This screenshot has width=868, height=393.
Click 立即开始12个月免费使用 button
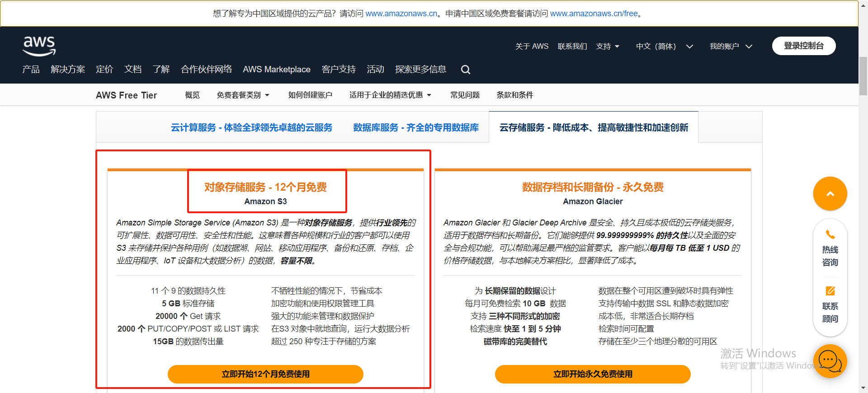265,374
